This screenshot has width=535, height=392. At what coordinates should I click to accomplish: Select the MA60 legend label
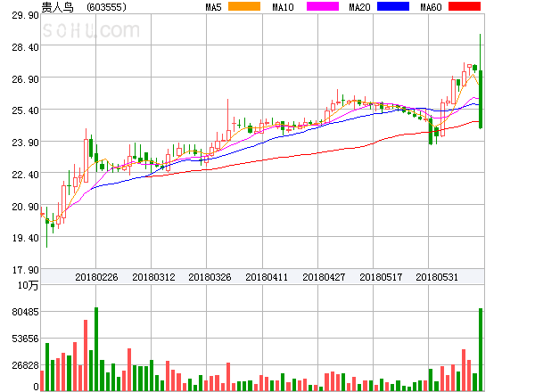431,7
